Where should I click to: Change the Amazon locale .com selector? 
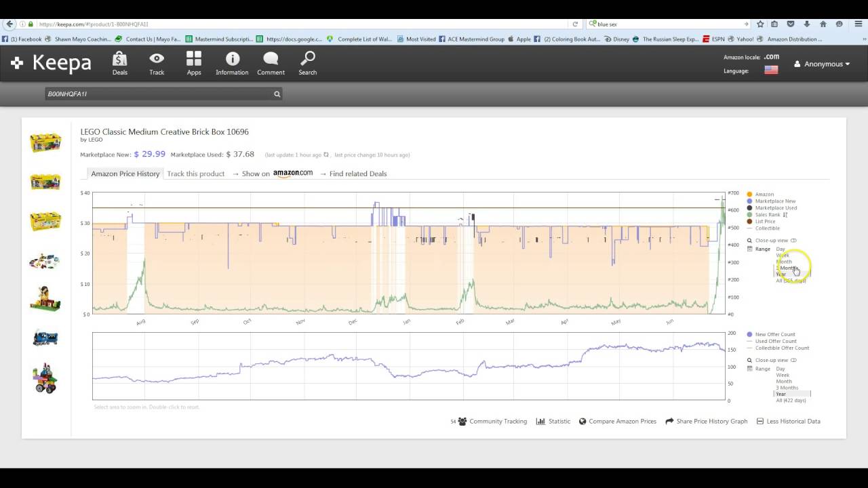click(771, 57)
